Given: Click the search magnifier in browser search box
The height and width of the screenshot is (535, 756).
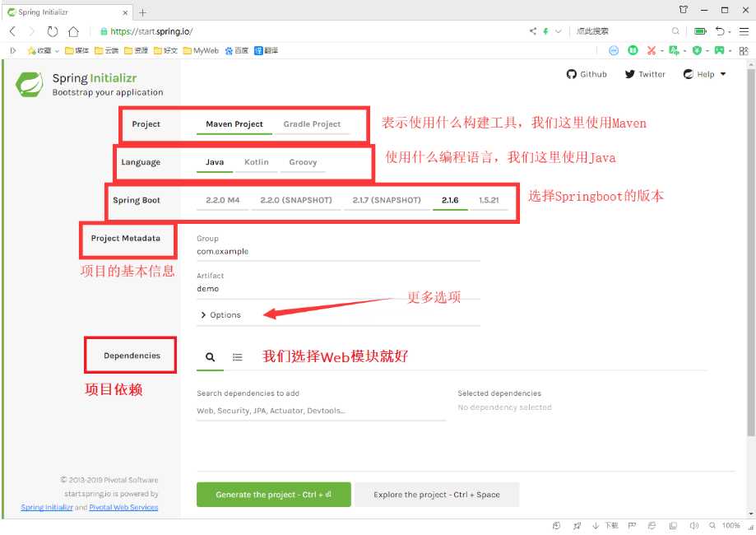Looking at the screenshot, I should [x=675, y=31].
